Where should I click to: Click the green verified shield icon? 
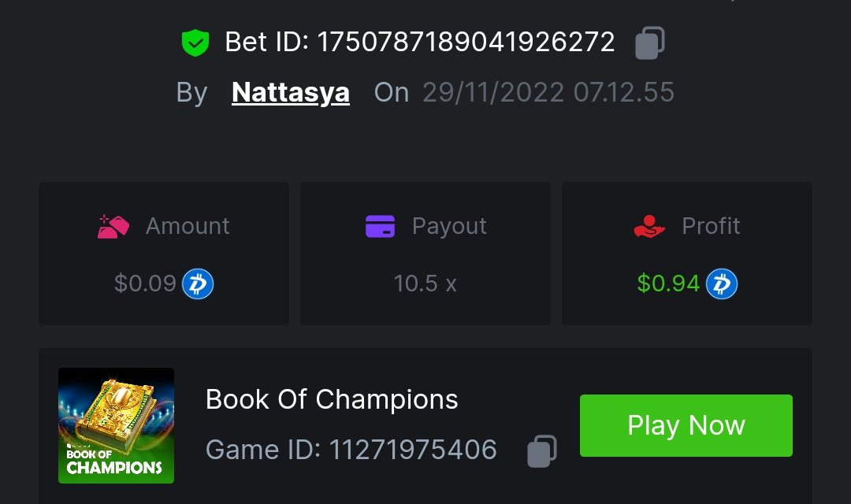pos(195,43)
